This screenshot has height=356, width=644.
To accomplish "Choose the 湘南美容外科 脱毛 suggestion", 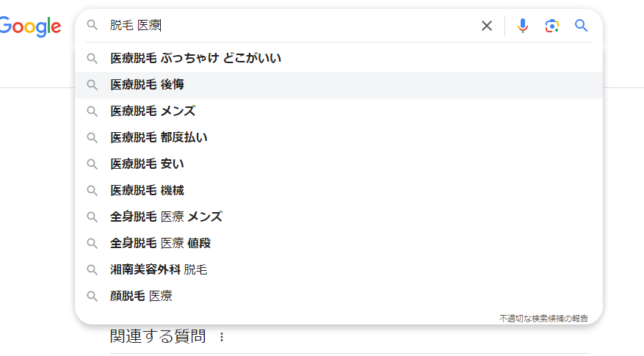I will [159, 269].
